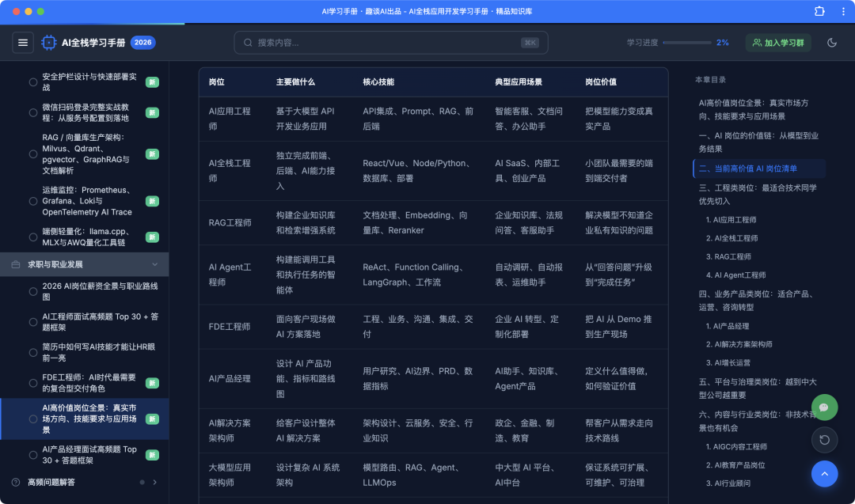Jump to 2. AI教育产品岗位 in outline
This screenshot has height=504, width=855.
pyautogui.click(x=735, y=465)
